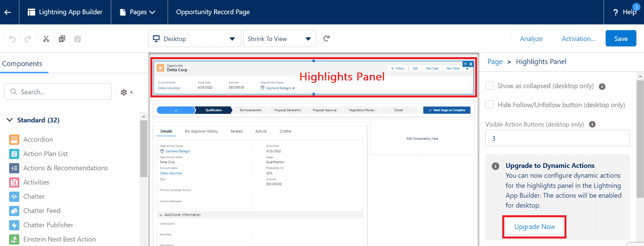Click the New Case button

tap(432, 68)
